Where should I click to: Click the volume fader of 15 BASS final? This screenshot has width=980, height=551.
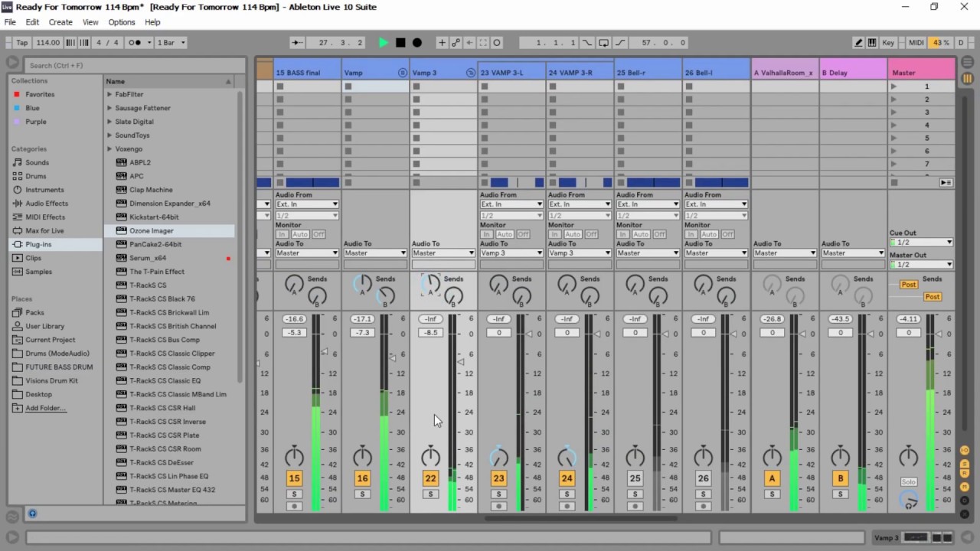click(x=325, y=352)
